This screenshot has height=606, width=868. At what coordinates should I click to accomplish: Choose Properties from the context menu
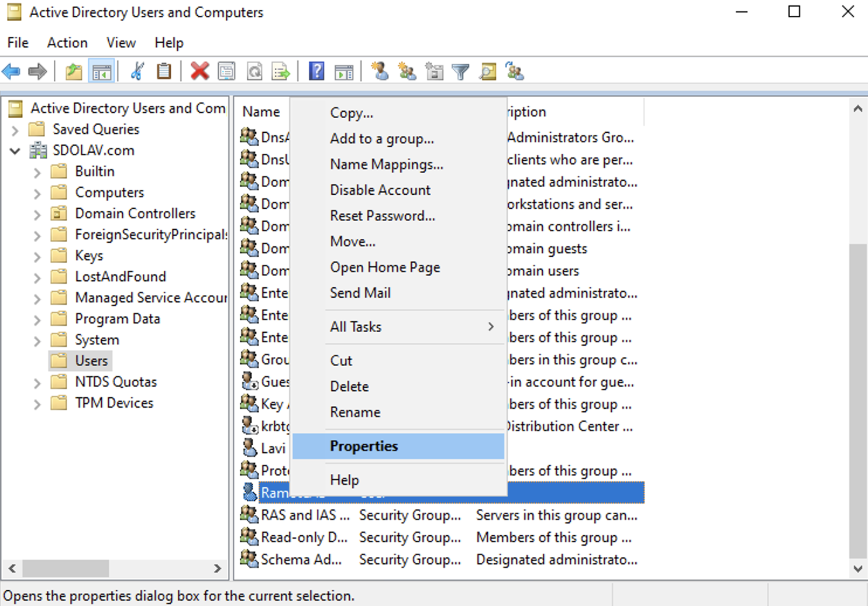click(398, 446)
